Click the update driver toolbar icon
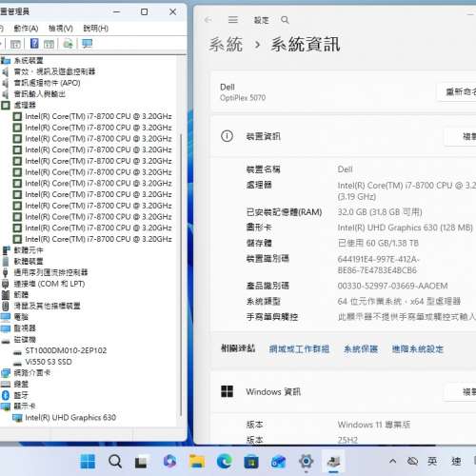The height and width of the screenshot is (476, 476). 68,44
